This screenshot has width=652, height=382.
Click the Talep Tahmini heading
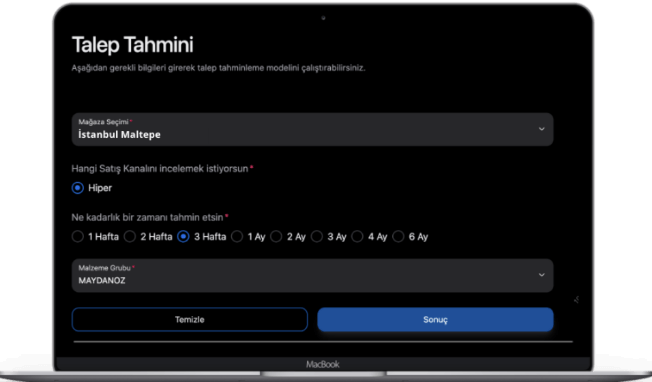[133, 45]
